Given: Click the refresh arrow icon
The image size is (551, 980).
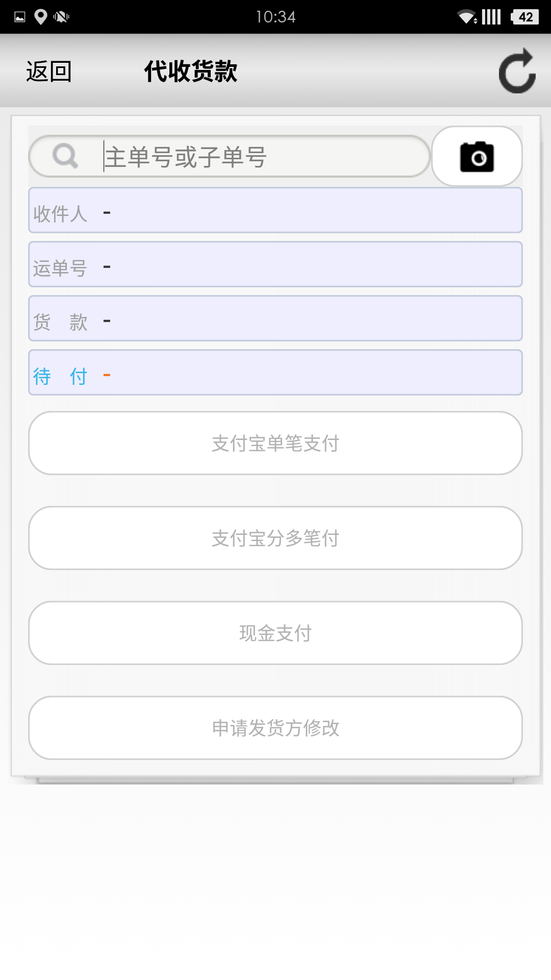Looking at the screenshot, I should (517, 71).
